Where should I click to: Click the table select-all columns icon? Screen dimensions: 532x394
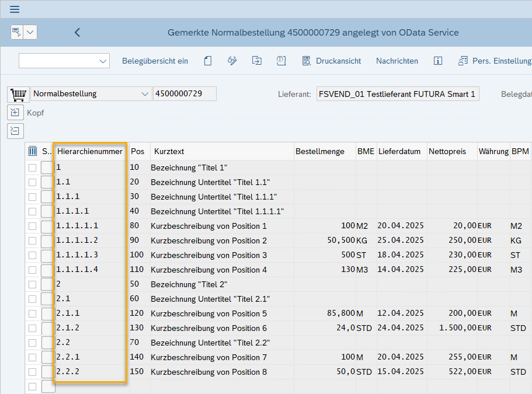point(33,151)
